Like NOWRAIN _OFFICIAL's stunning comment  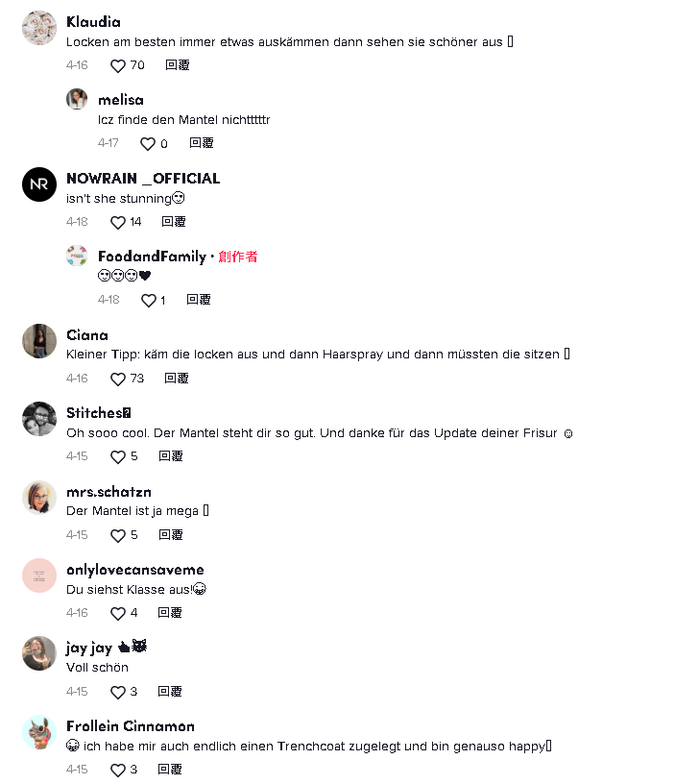tap(118, 223)
